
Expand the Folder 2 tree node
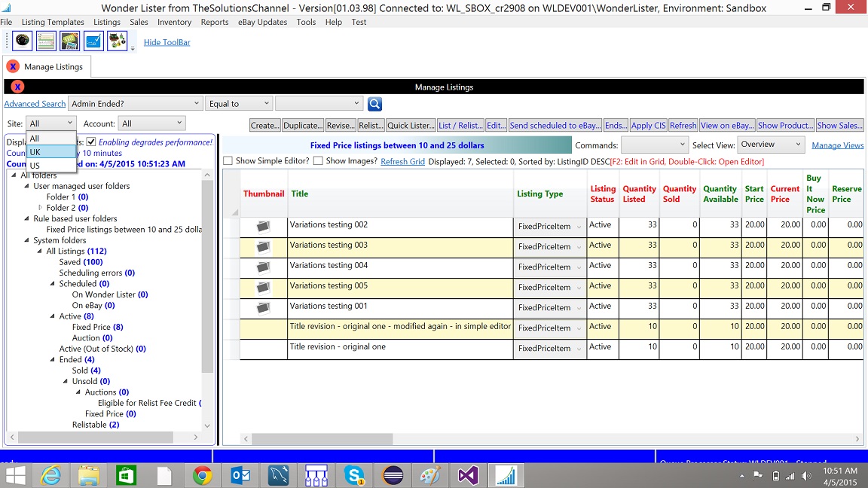(x=40, y=208)
